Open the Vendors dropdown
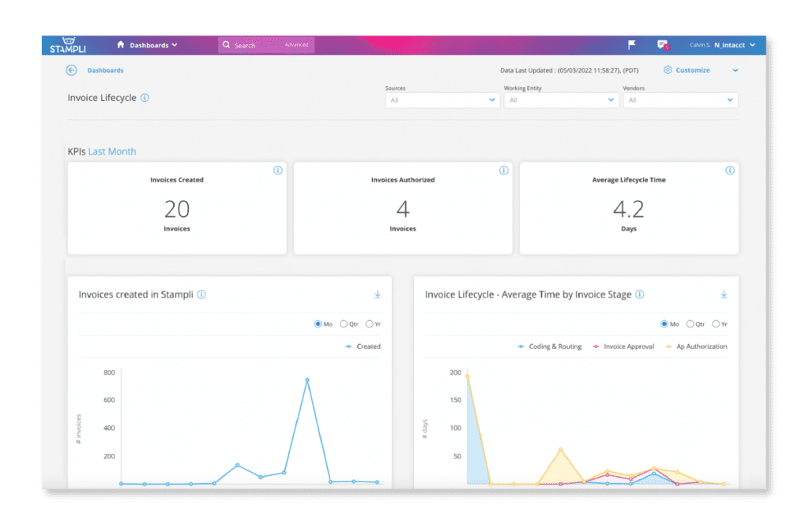 tap(680, 100)
